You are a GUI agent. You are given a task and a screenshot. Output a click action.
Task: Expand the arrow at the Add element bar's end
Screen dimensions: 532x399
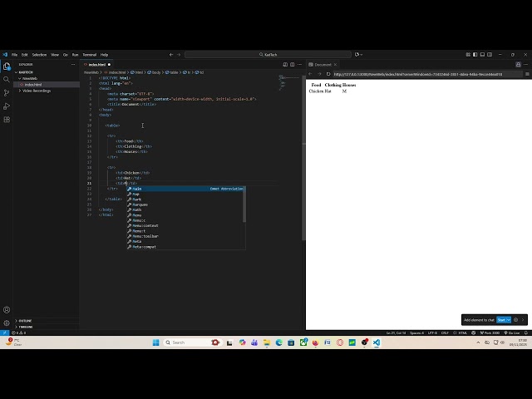(x=523, y=319)
